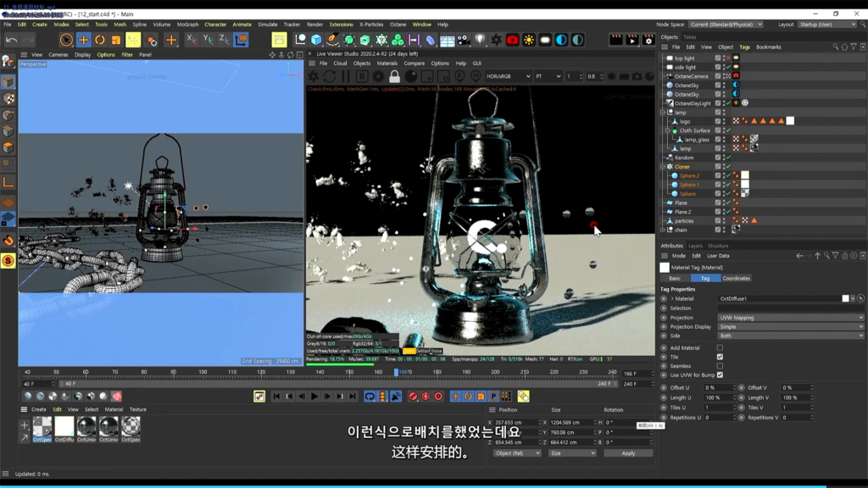The image size is (868, 488).
Task: Open the MoGraph menu
Action: (187, 25)
